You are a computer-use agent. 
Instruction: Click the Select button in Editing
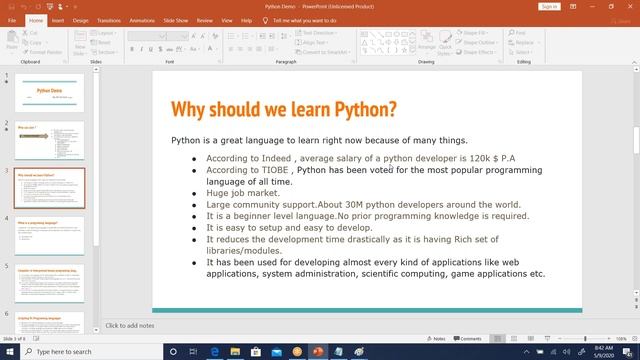click(520, 52)
